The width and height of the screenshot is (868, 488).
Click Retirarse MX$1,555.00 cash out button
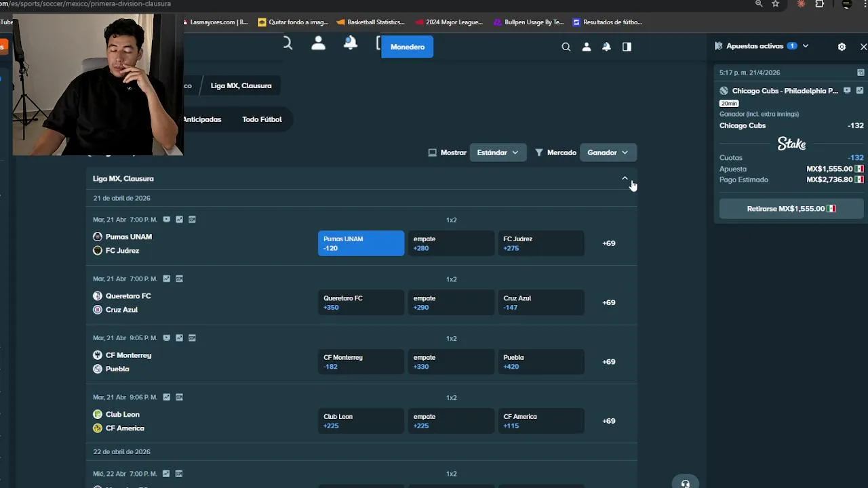click(791, 209)
